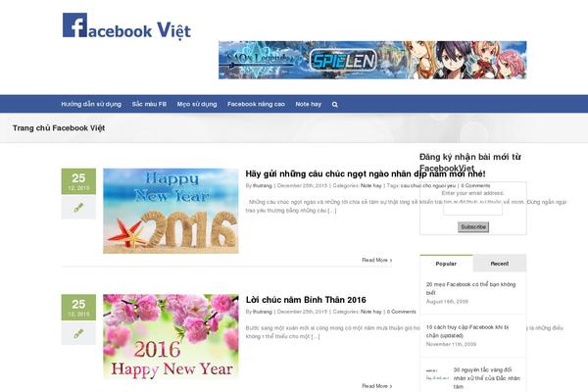Click Read More for the New Year wishes post
The height and width of the screenshot is (392, 588).
(x=377, y=260)
